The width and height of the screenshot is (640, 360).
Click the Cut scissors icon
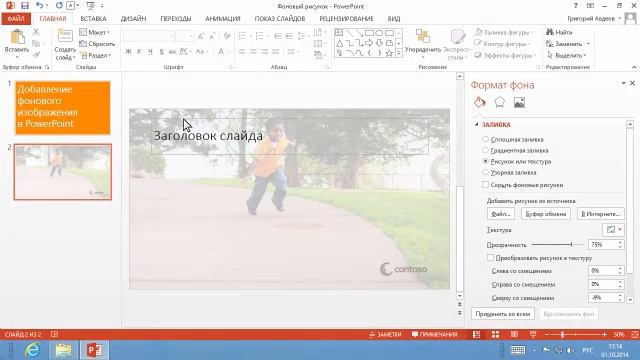pyautogui.click(x=36, y=32)
